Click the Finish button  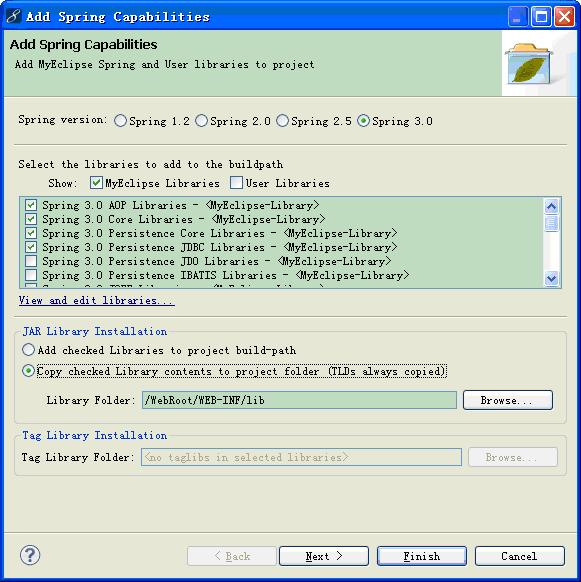(422, 556)
